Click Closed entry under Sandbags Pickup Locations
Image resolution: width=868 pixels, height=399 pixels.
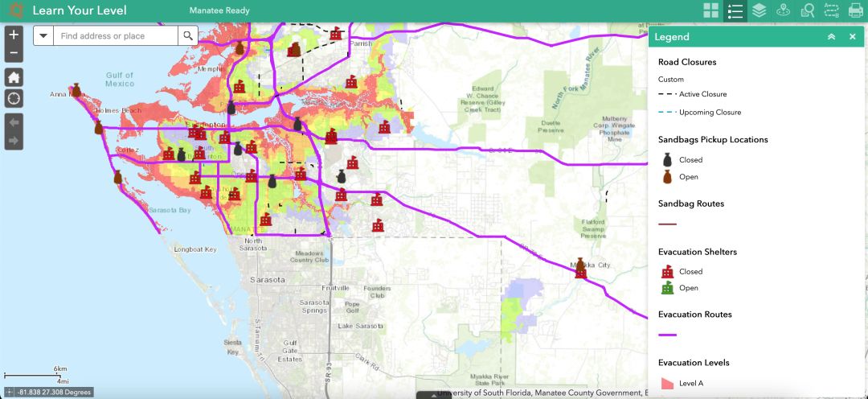tap(691, 159)
